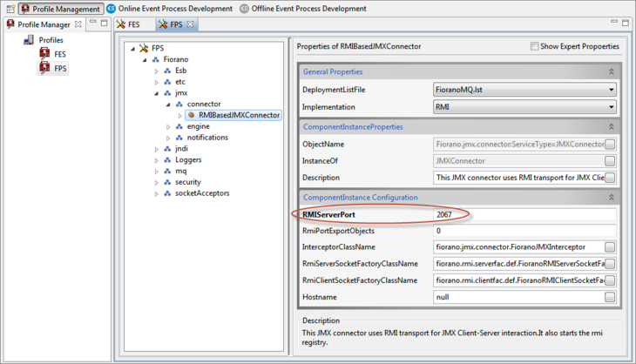Expand the RMIBasedJMXConnector tree node
Viewport: 636px width, 364px height.
click(x=179, y=116)
